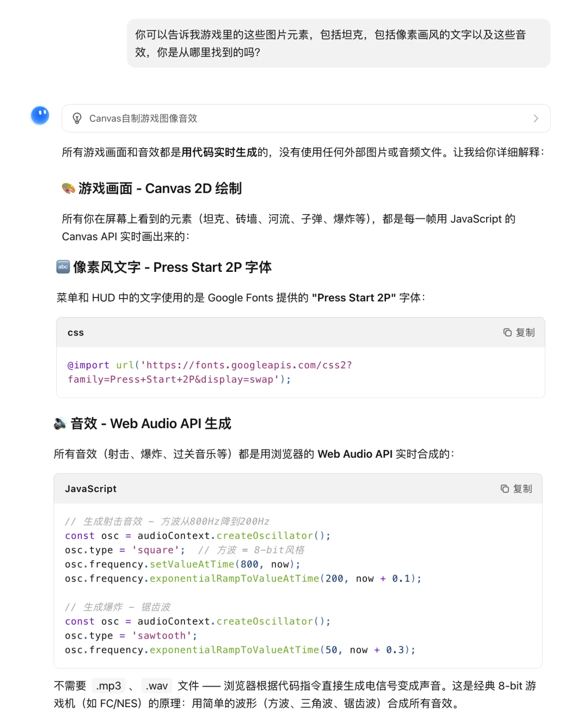Screen dimensions: 588x717
Task: Click the lightbulb icon beside Canvas自制游戏图像音效
Action: [77, 118]
